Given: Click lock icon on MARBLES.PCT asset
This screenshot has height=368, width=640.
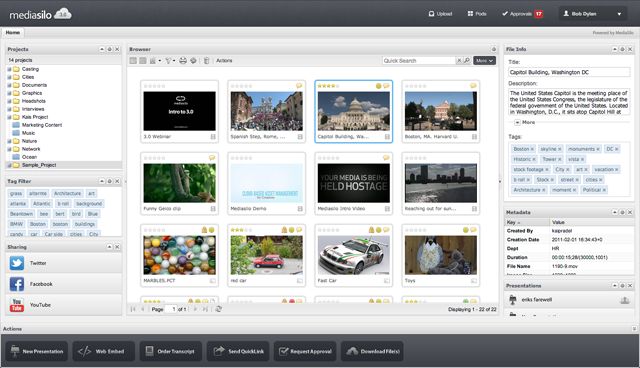Looking at the screenshot, I should tap(204, 230).
